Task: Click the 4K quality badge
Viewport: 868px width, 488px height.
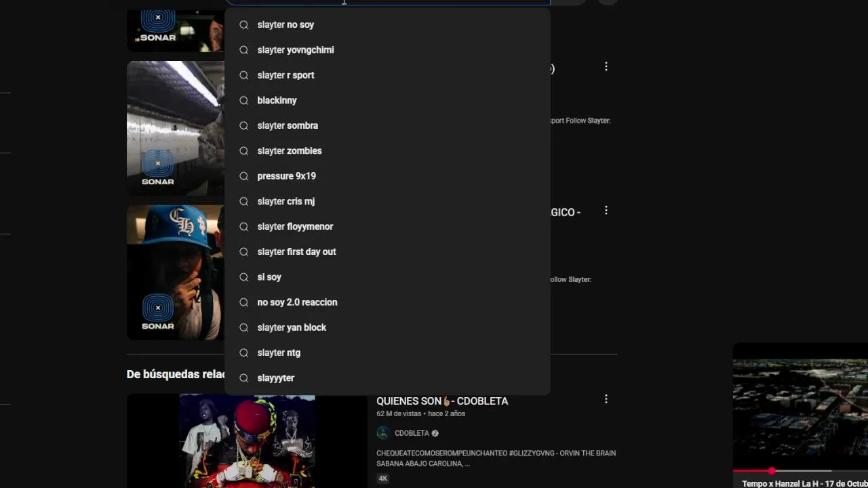Action: (x=383, y=479)
